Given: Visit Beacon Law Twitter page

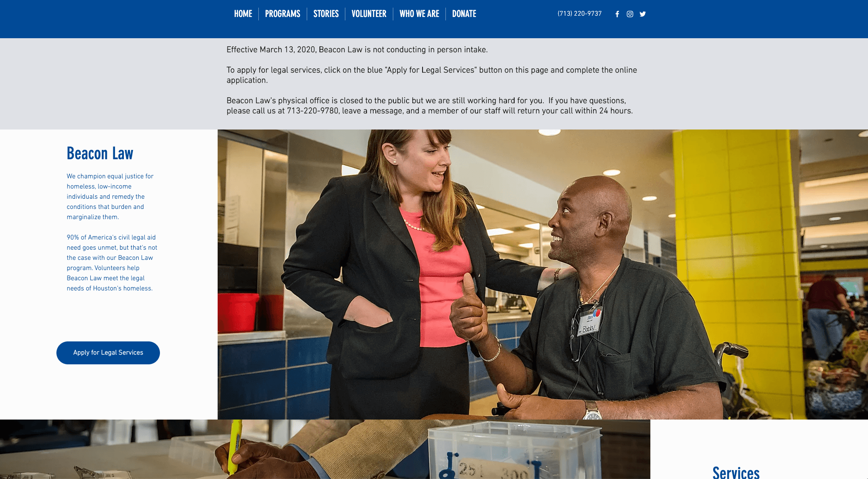Looking at the screenshot, I should click(x=642, y=14).
